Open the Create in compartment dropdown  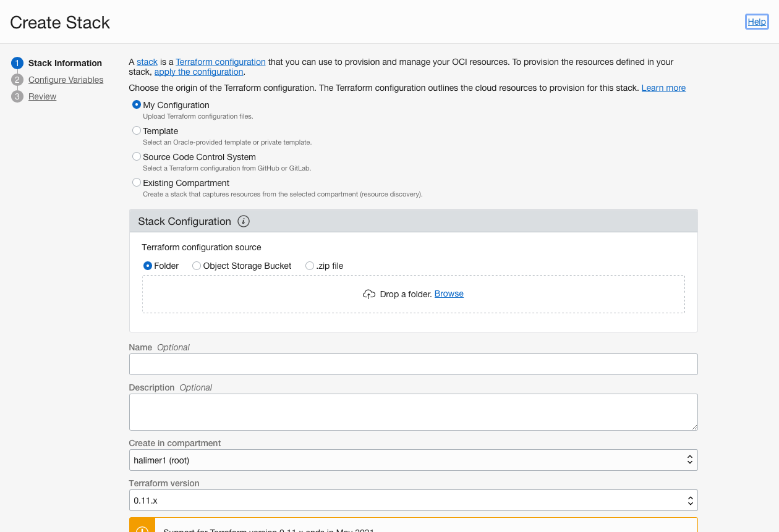pos(413,460)
